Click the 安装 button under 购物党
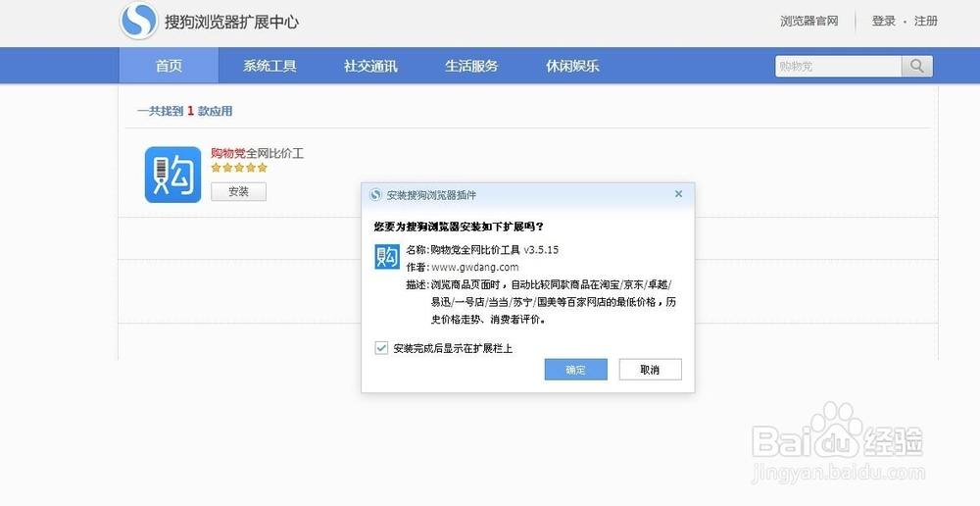Viewport: 980px width, 506px height. click(x=239, y=191)
